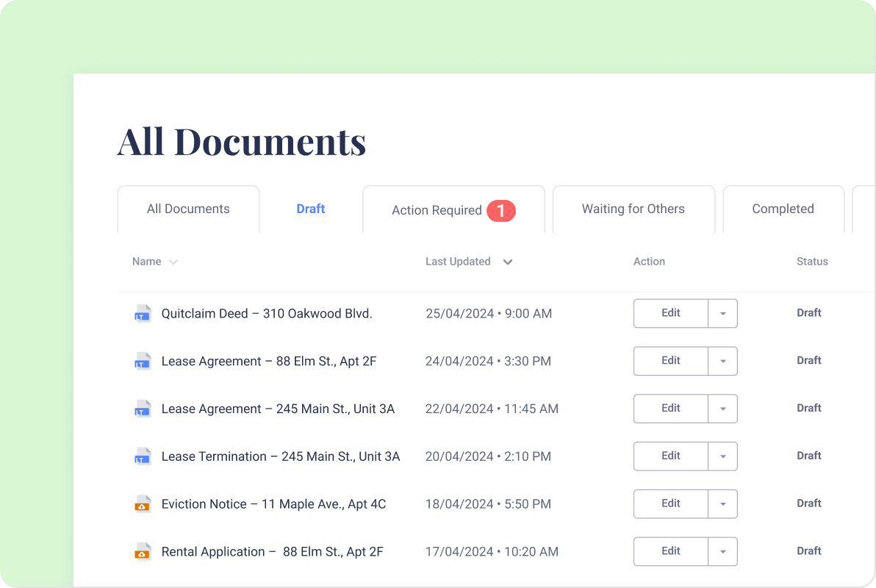
Task: Open Edit dropdown arrow for Lease Agreement 88 Elm St.
Action: tap(723, 361)
